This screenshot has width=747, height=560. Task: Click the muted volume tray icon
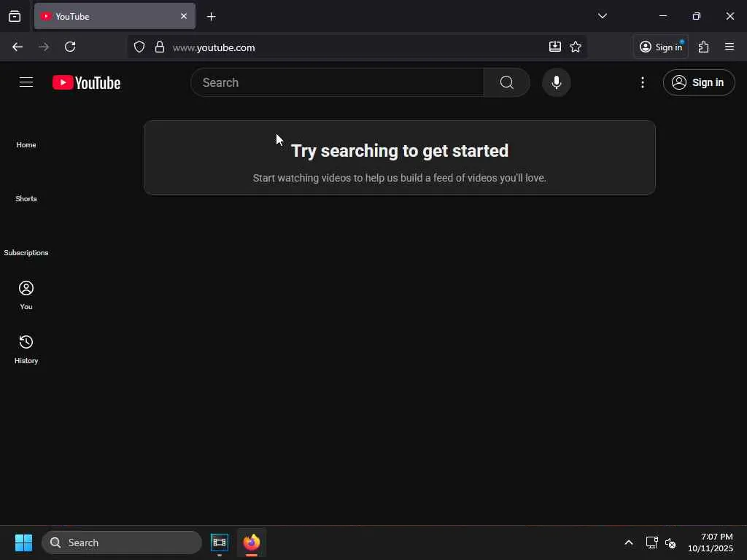670,542
